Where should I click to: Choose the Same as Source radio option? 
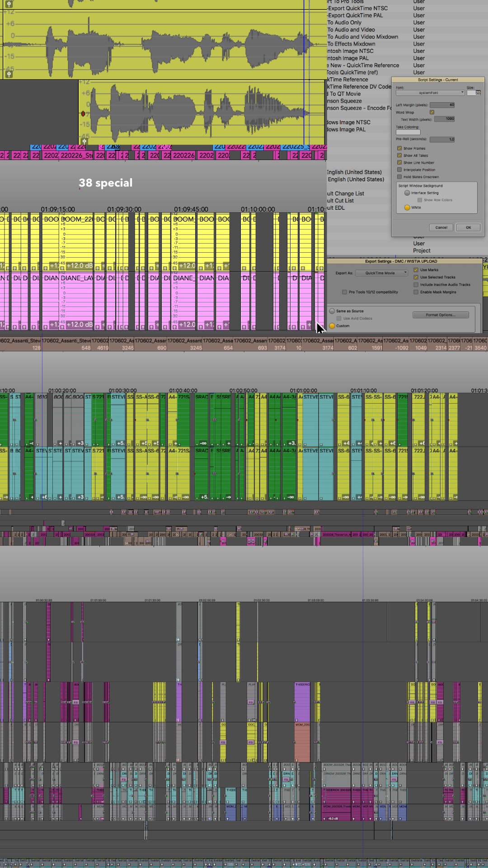pos(332,311)
